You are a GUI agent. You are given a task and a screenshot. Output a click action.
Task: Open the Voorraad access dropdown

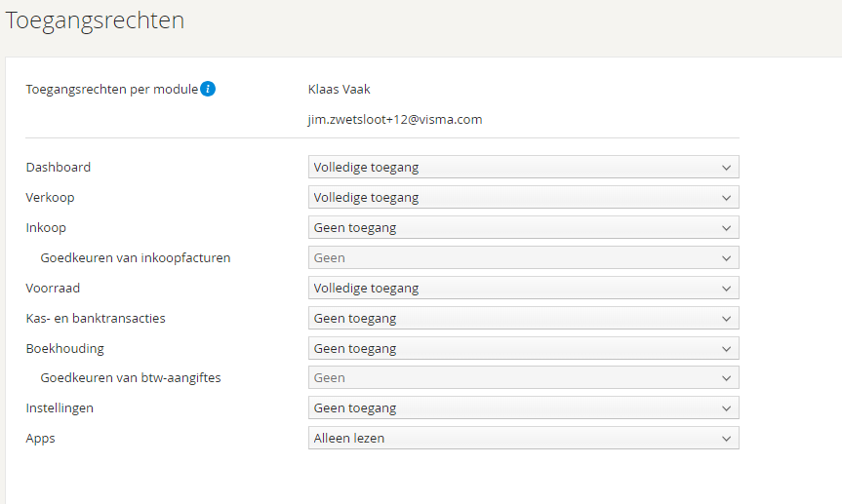click(523, 288)
